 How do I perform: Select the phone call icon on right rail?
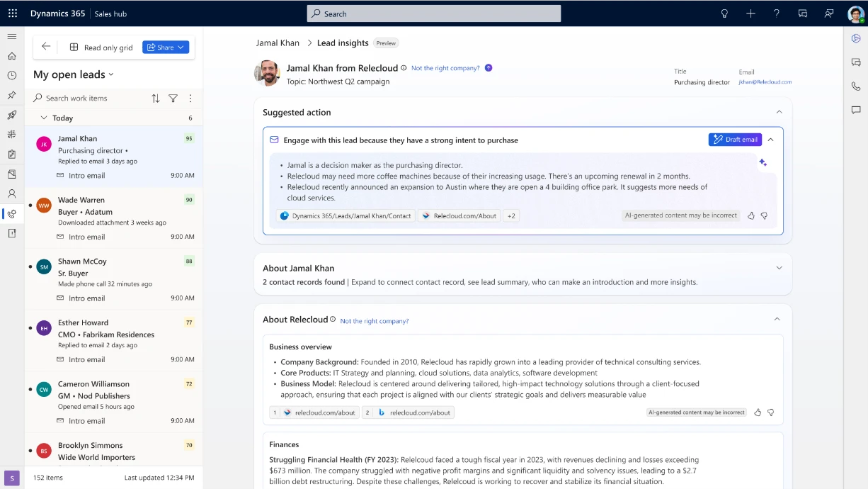coord(855,86)
